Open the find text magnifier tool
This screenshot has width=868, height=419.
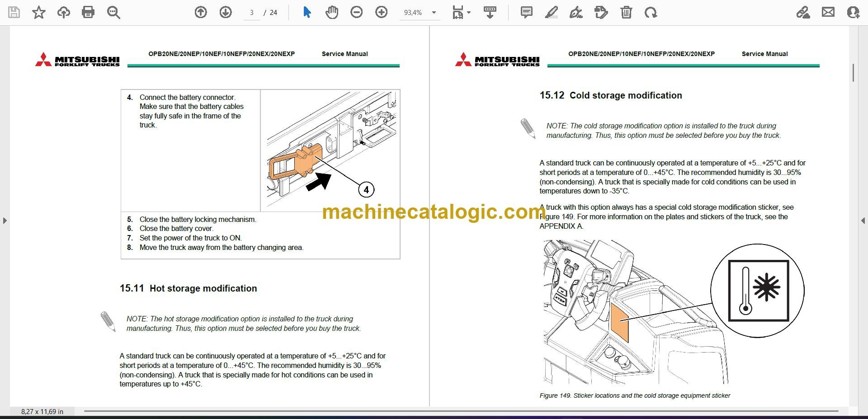113,12
